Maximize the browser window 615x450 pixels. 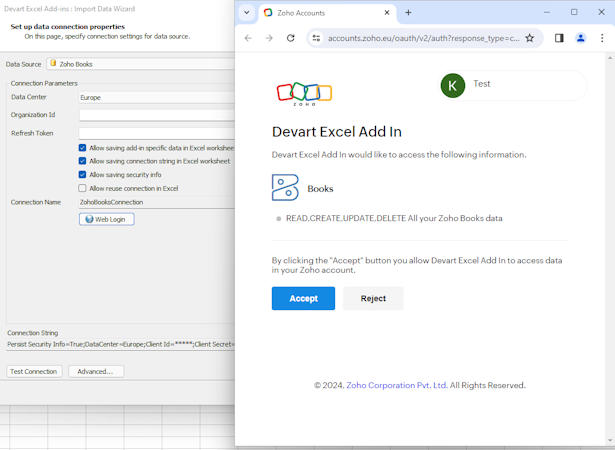(x=574, y=13)
